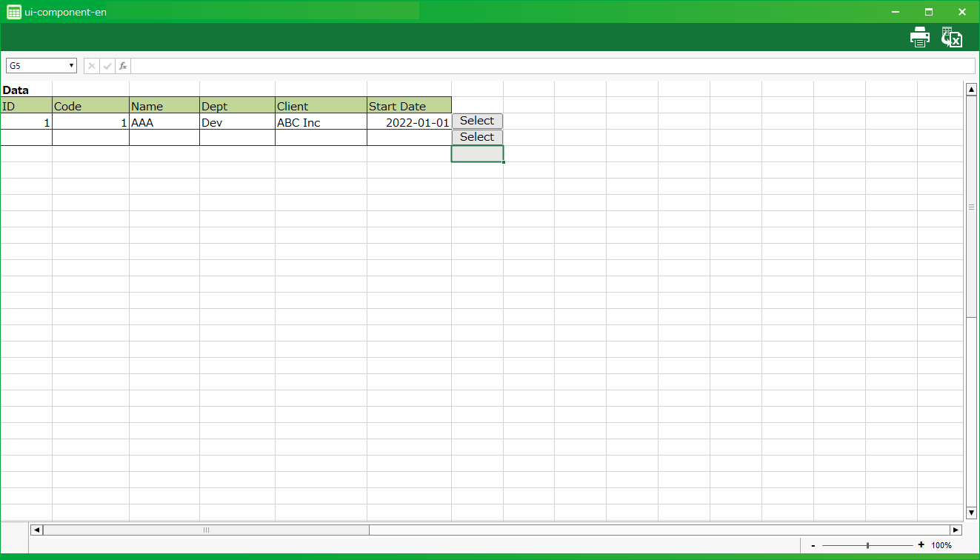
Task: Click the fx insert function icon
Action: [x=123, y=66]
